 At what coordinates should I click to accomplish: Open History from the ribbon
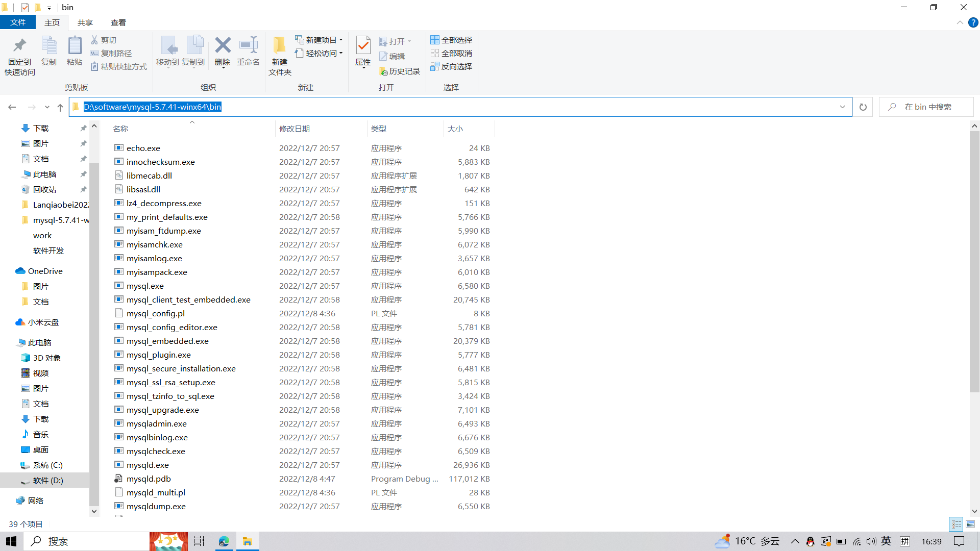point(400,71)
